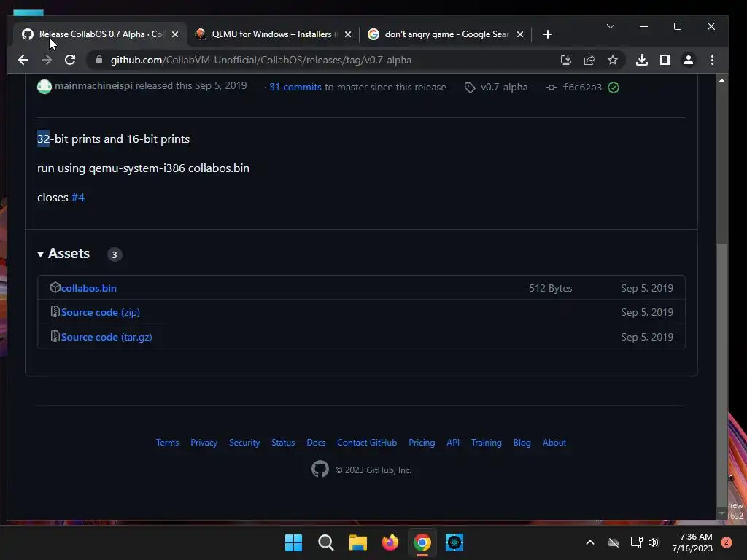Open Status footer link
Screen dimensions: 747x560
click(283, 443)
